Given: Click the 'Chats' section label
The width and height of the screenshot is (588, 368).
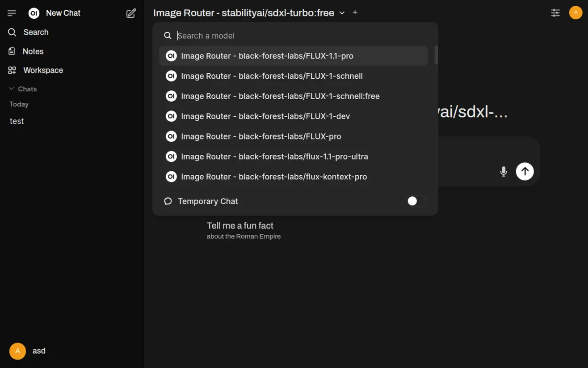Looking at the screenshot, I should pyautogui.click(x=27, y=89).
